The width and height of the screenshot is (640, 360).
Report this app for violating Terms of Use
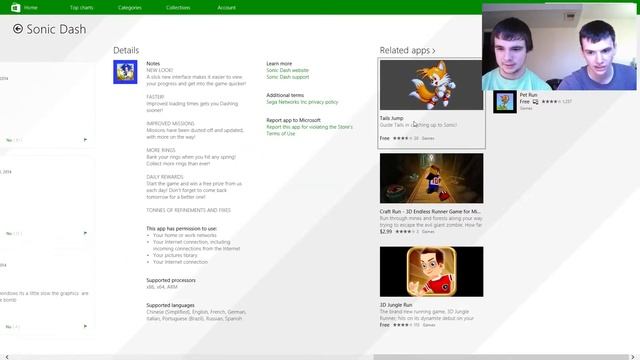point(309,130)
